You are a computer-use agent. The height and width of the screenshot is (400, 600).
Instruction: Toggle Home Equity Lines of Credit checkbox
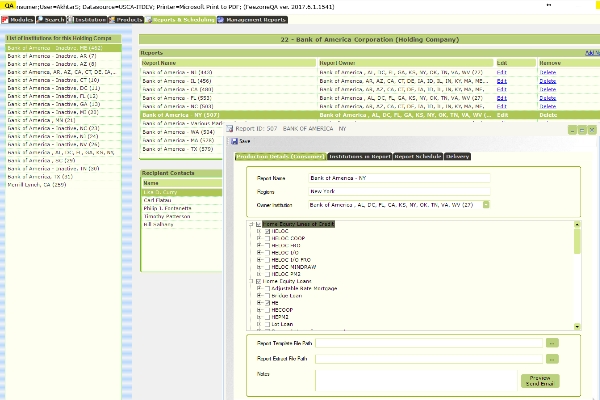[258, 224]
